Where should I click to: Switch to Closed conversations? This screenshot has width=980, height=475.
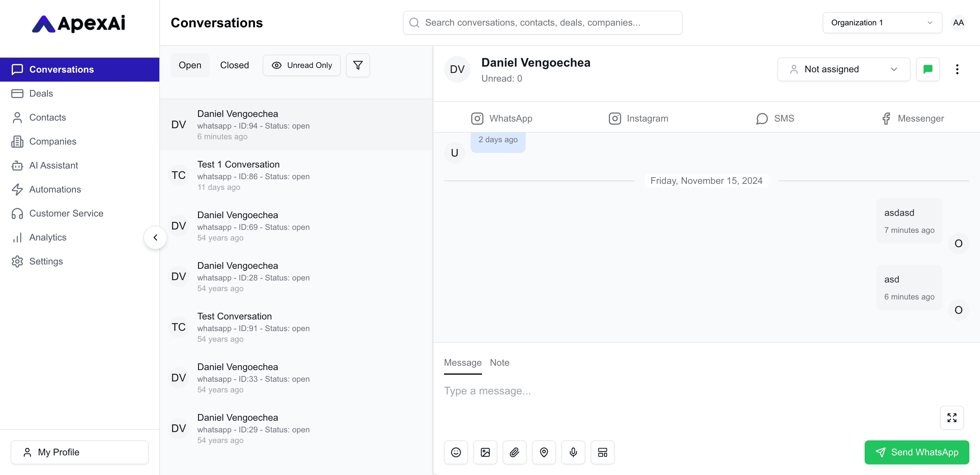click(234, 65)
